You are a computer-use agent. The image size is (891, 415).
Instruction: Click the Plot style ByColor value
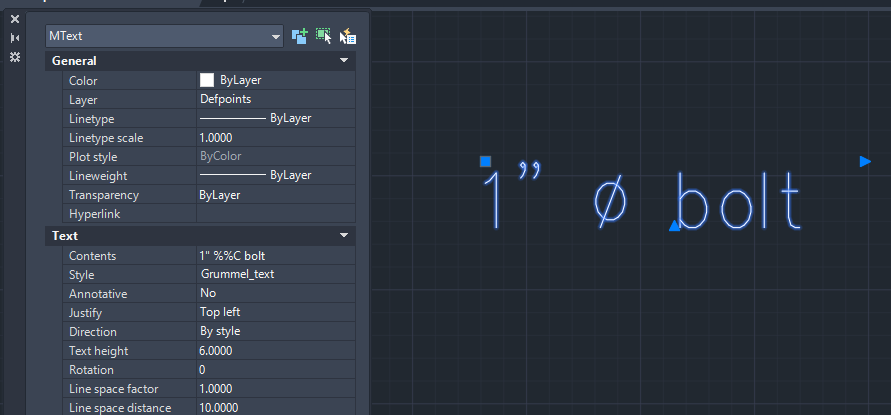276,156
